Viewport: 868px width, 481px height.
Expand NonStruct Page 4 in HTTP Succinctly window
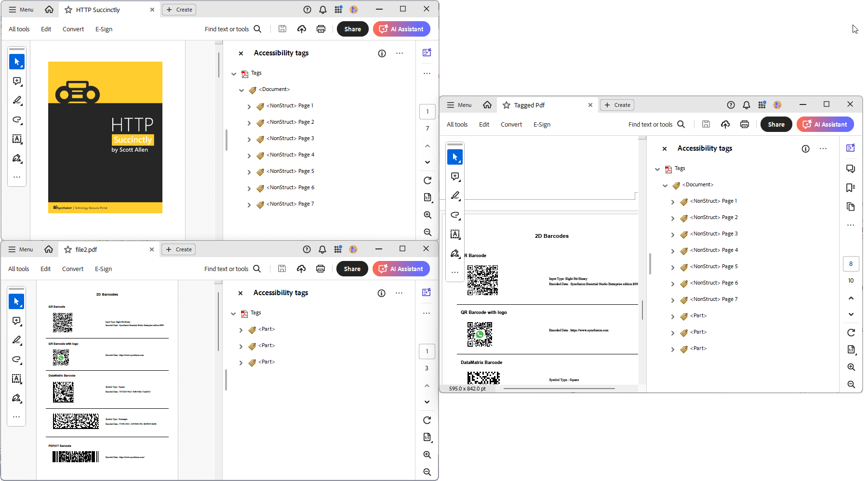point(249,156)
